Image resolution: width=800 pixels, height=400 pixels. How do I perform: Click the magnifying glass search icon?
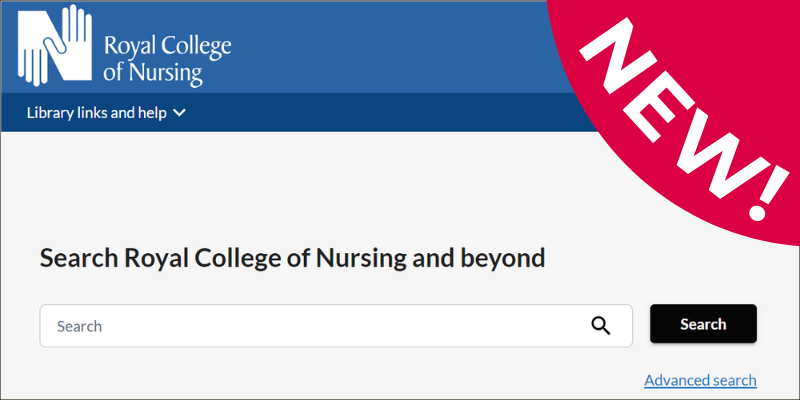[600, 325]
